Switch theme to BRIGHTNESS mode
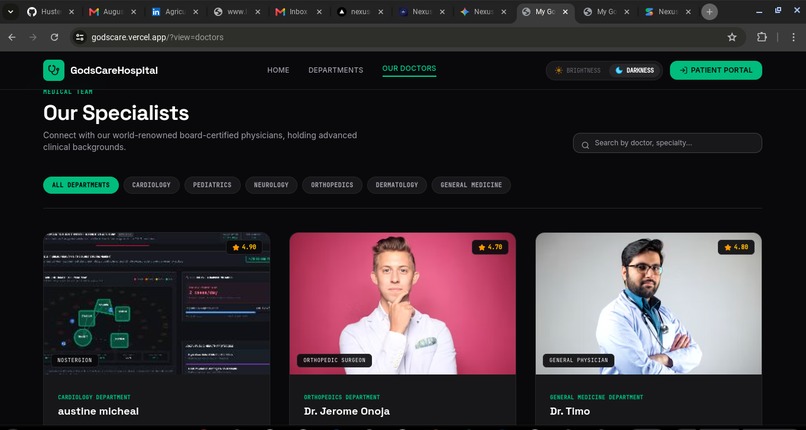The width and height of the screenshot is (806, 430). point(578,70)
